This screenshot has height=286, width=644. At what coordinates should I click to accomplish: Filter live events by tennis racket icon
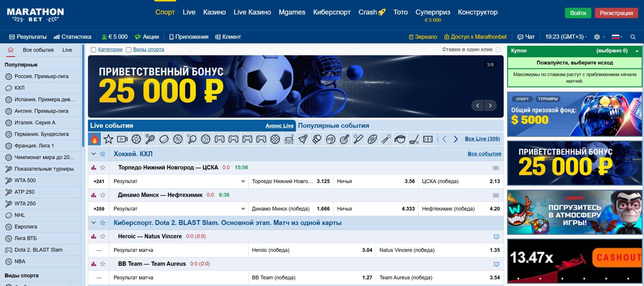tap(150, 139)
